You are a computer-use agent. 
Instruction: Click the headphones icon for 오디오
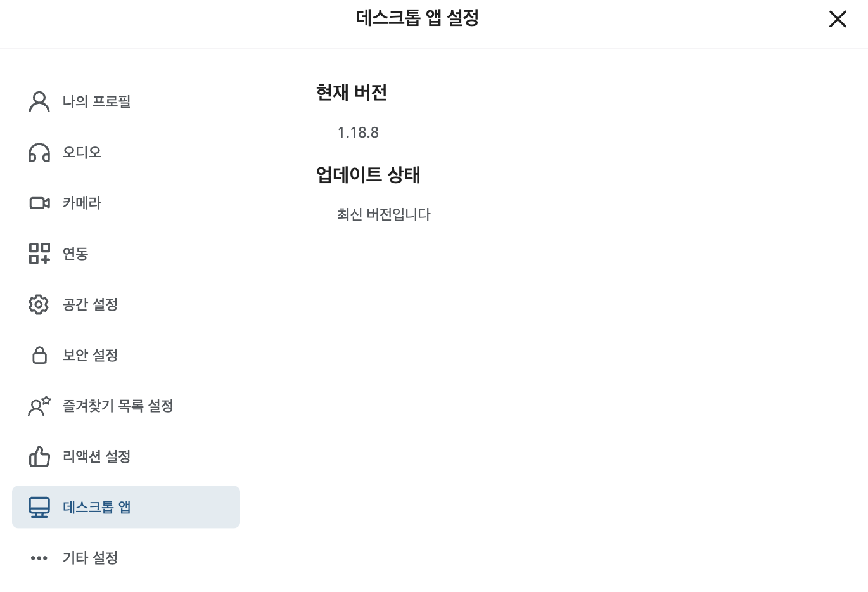(x=39, y=153)
